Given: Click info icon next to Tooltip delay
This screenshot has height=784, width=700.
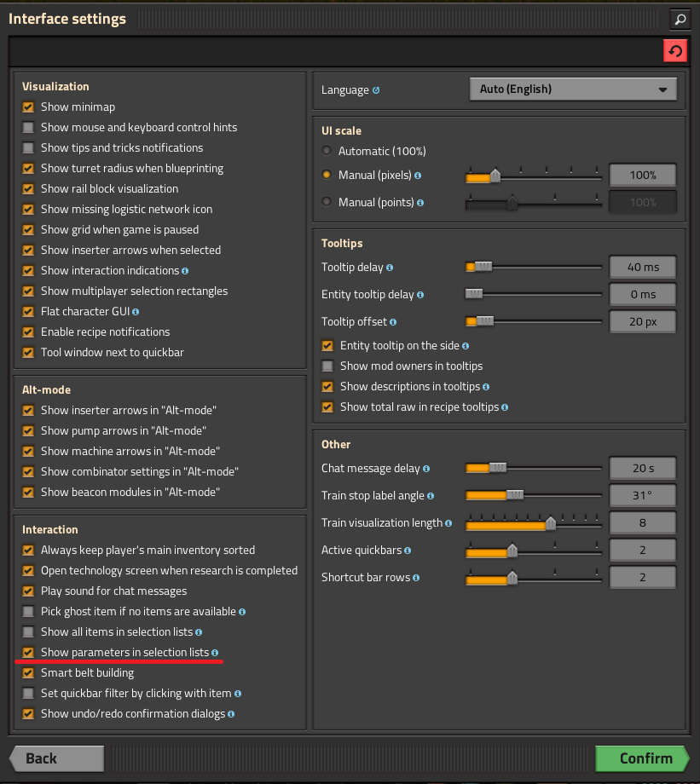Looking at the screenshot, I should coord(390,268).
